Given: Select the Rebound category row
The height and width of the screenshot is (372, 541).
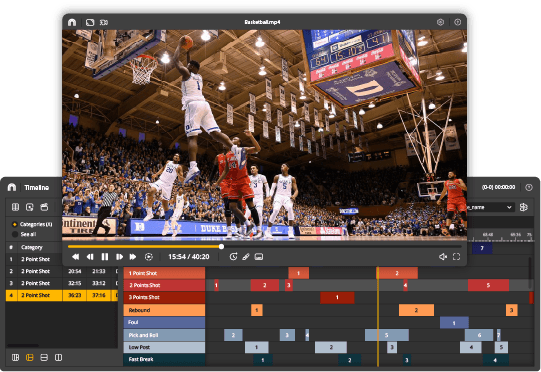Looking at the screenshot, I should (164, 310).
